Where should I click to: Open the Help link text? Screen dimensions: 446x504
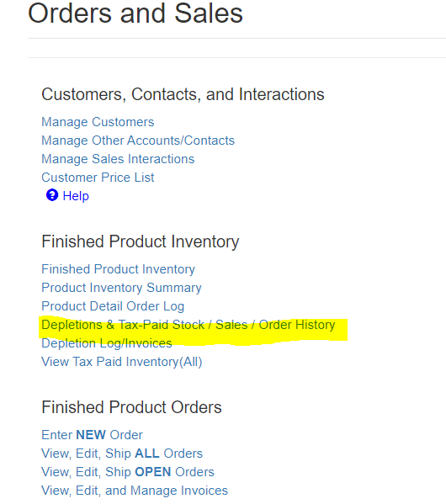pyautogui.click(x=76, y=196)
